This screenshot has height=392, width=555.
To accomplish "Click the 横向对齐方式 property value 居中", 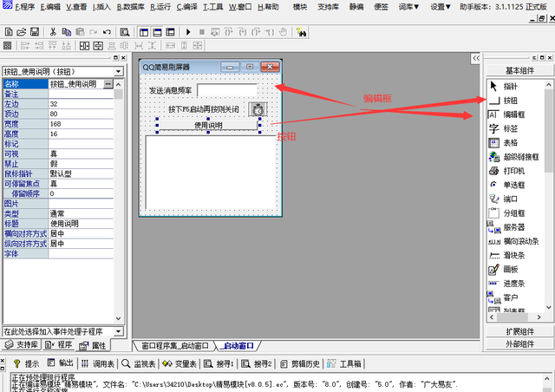I will (81, 233).
